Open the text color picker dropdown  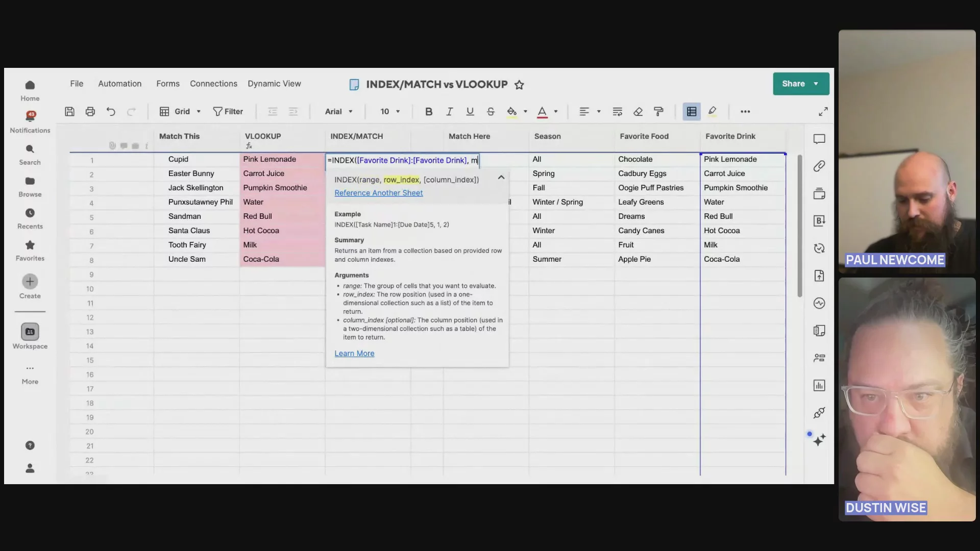pos(556,111)
